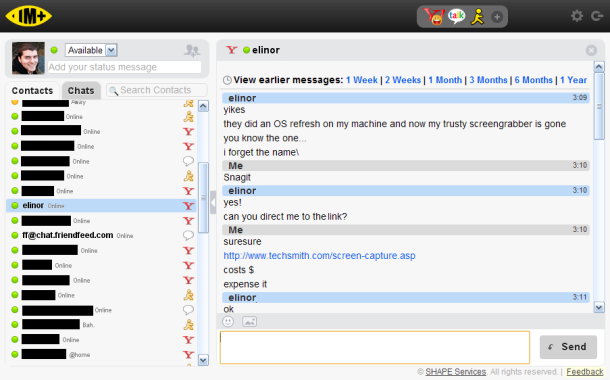This screenshot has width=610, height=380.
Task: Click the add contact people icon
Action: tap(192, 50)
